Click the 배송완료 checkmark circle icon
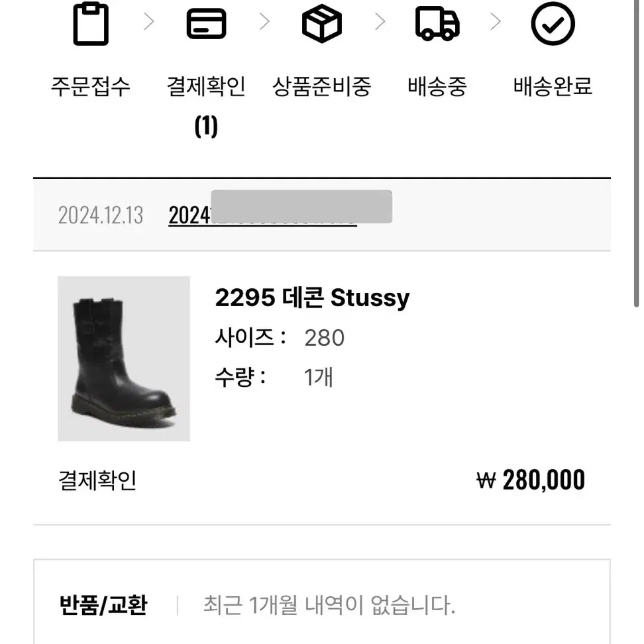Screen dimensions: 644x644 [x=553, y=24]
